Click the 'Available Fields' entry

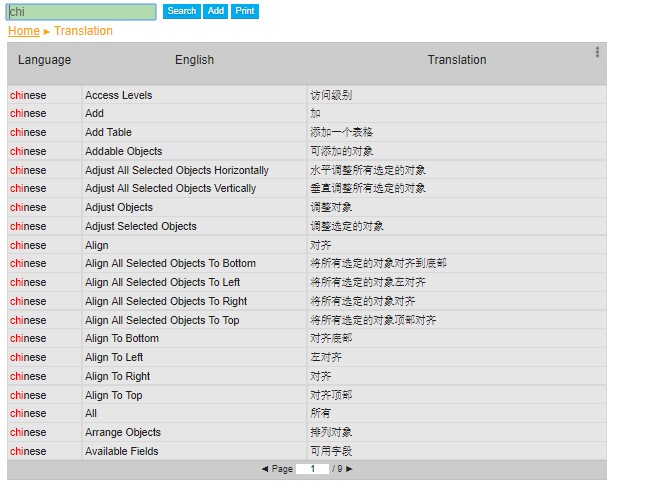[122, 452]
